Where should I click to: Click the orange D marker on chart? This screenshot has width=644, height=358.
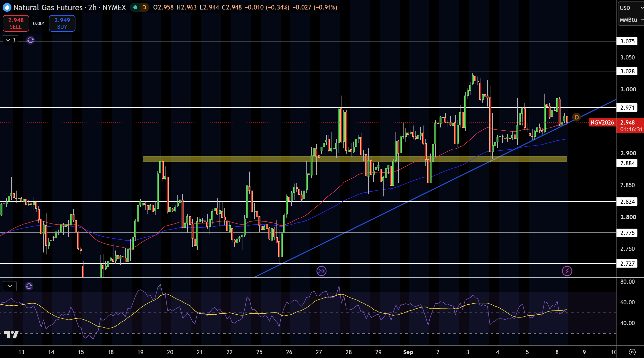tap(577, 117)
